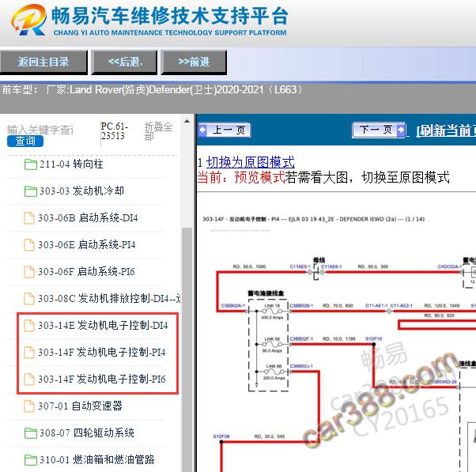
Task: Click 折叠全部 to collapse all
Action: coord(158,130)
